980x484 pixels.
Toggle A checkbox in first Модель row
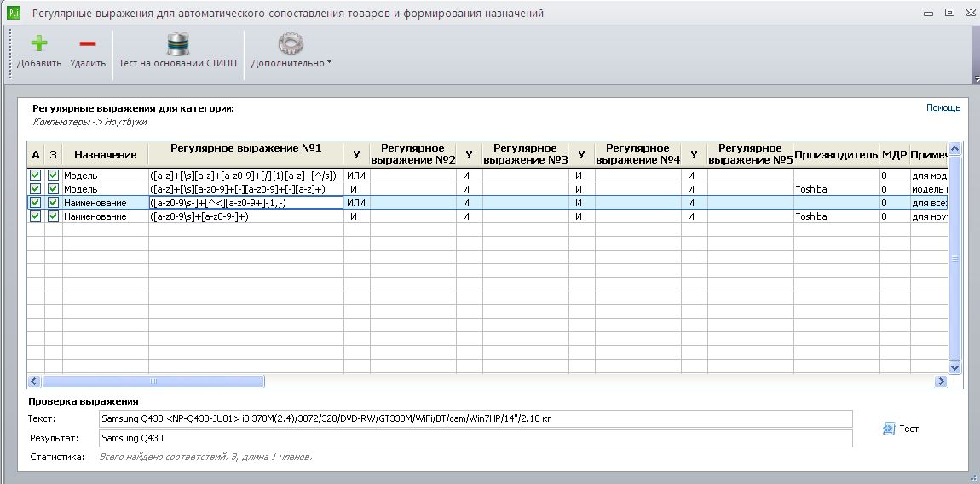point(36,176)
